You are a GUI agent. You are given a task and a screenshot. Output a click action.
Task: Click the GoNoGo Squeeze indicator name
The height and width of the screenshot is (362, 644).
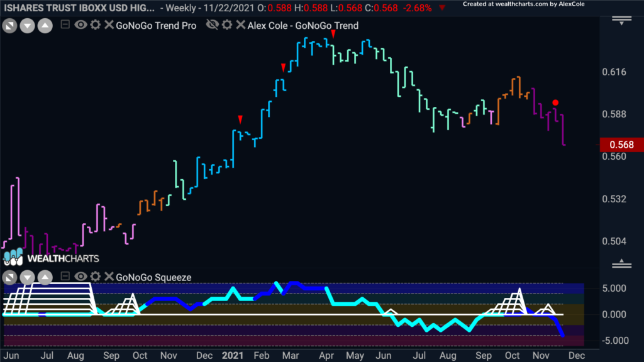153,277
